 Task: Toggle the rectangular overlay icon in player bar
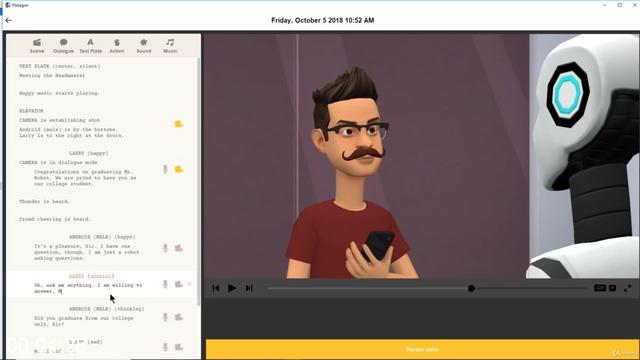pyautogui.click(x=600, y=288)
